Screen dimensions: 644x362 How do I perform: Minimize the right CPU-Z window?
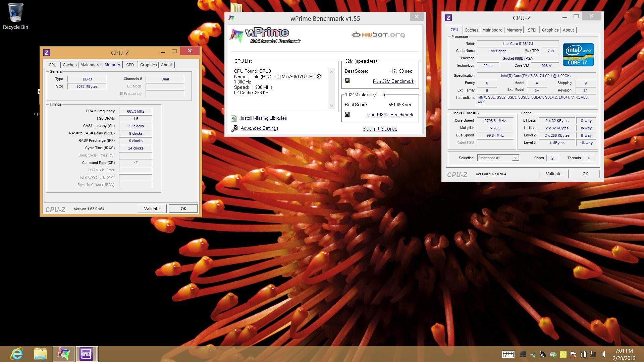click(x=565, y=17)
